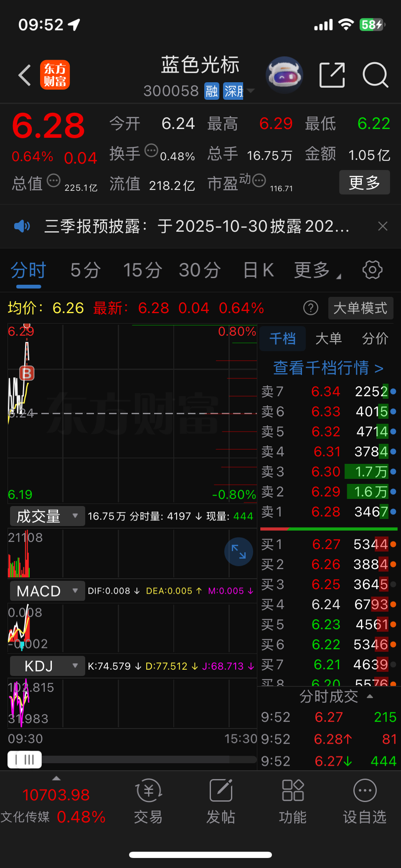Collapse the 分时成交 section arrow
This screenshot has width=401, height=868.
tap(370, 696)
